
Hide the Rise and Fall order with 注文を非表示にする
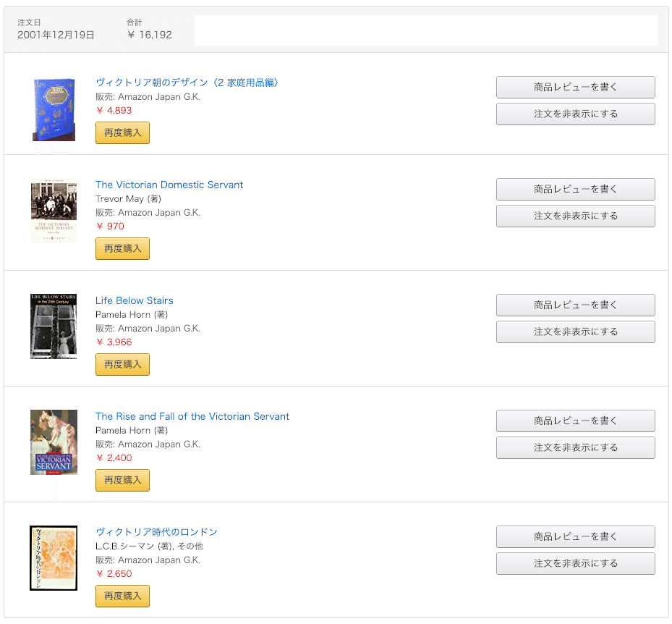point(576,448)
